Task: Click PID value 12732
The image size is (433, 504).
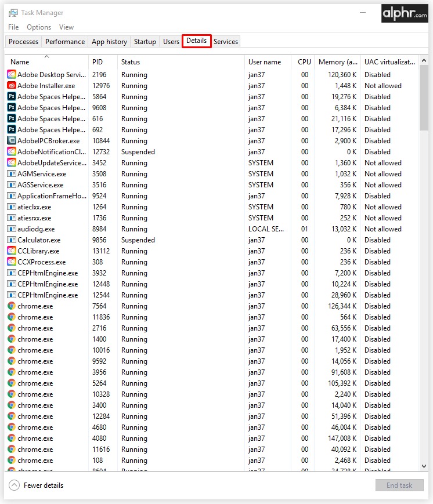Action: click(101, 152)
